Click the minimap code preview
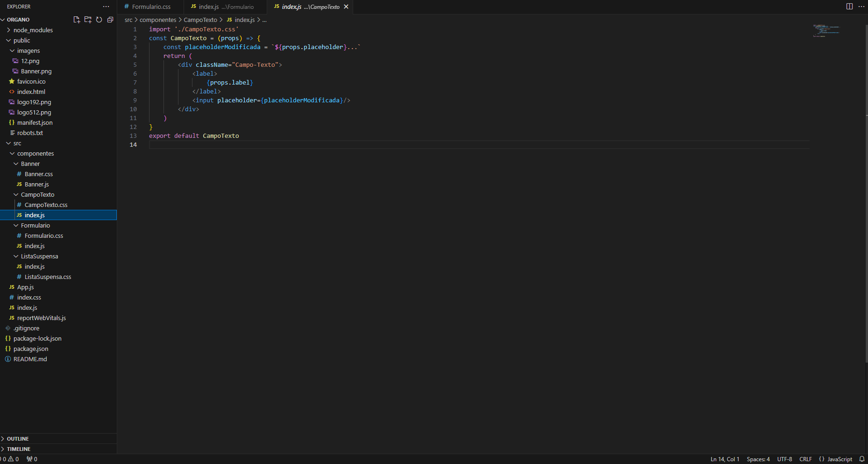This screenshot has width=868, height=464. tap(826, 31)
